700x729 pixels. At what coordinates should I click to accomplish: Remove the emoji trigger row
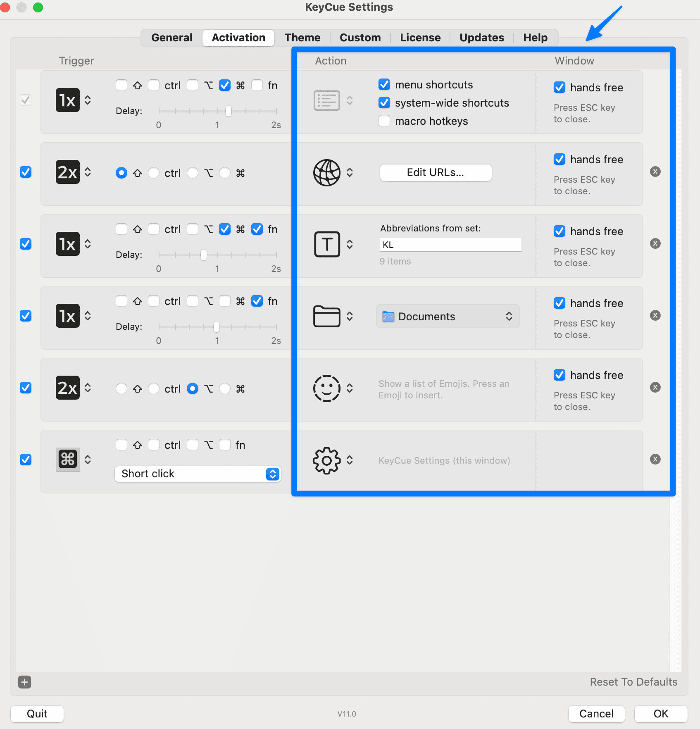(x=655, y=387)
